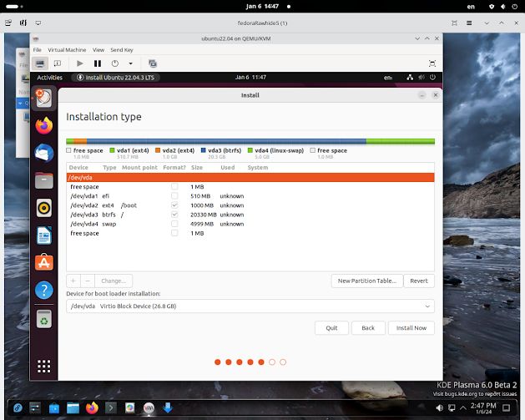Screen dimensions: 525x420
Task: Launch Firefox from the Ubuntu dock
Action: coord(44,125)
